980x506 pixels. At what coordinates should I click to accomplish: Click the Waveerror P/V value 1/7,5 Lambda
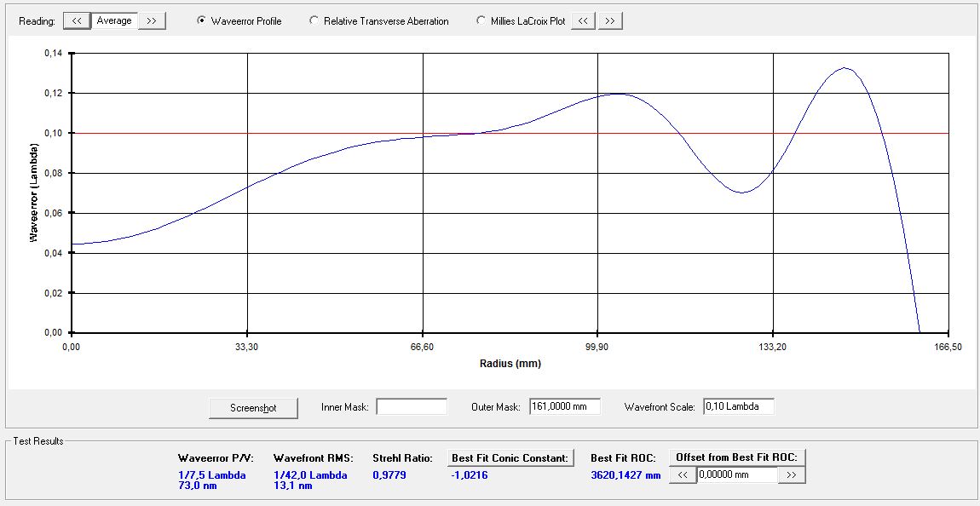coord(212,475)
